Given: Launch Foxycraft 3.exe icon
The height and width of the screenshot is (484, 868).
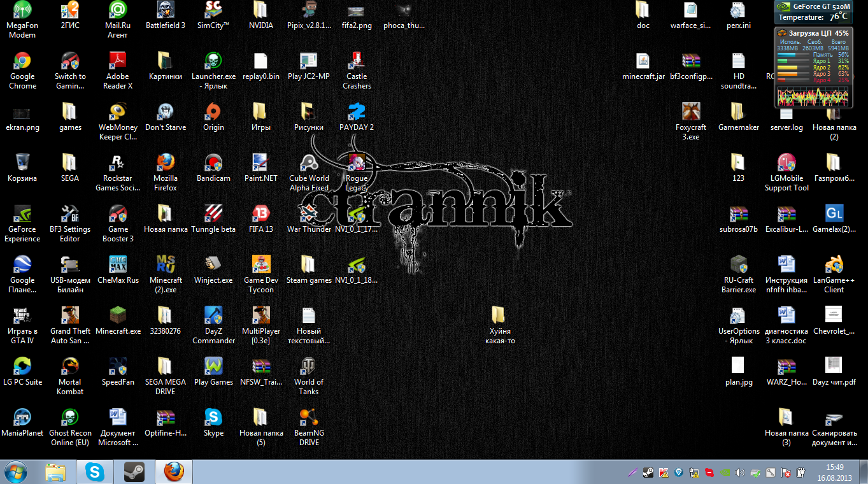Looking at the screenshot, I should (691, 122).
